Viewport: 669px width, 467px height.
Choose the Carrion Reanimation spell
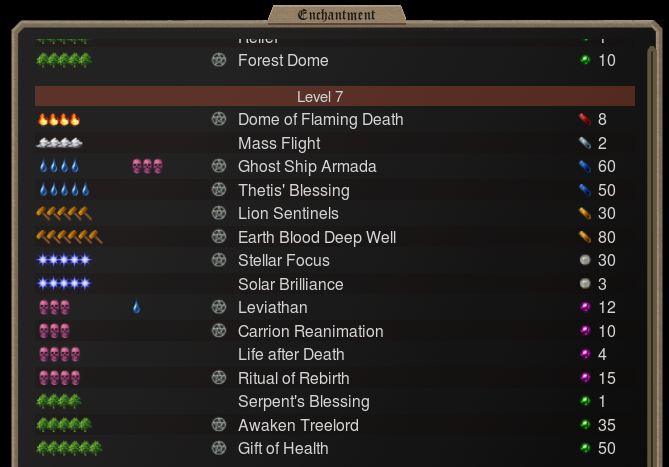tap(334, 331)
